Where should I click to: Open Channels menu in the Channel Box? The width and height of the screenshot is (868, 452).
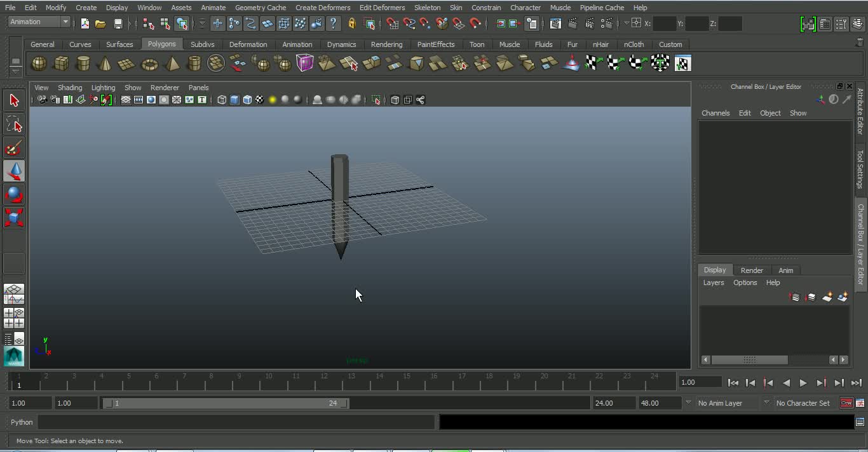pos(715,113)
